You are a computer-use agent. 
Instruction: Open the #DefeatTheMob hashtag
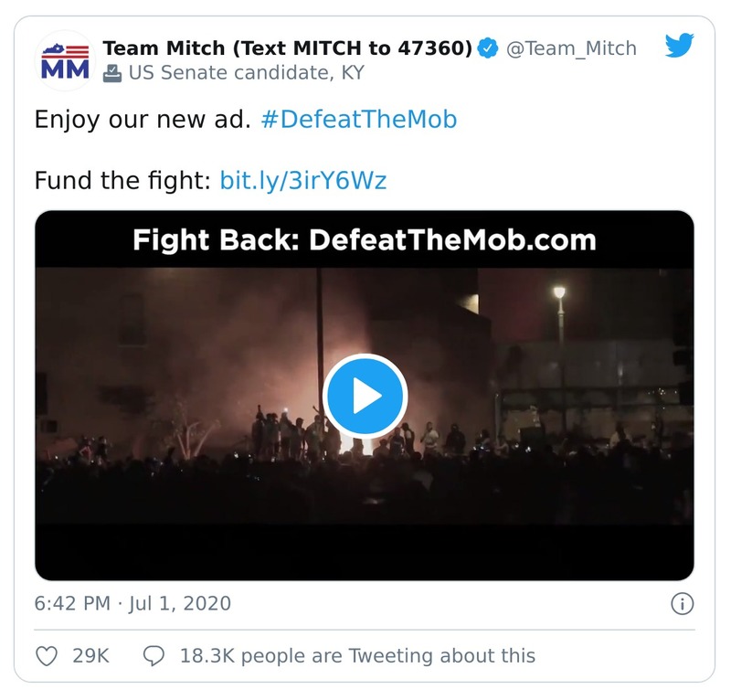(358, 120)
